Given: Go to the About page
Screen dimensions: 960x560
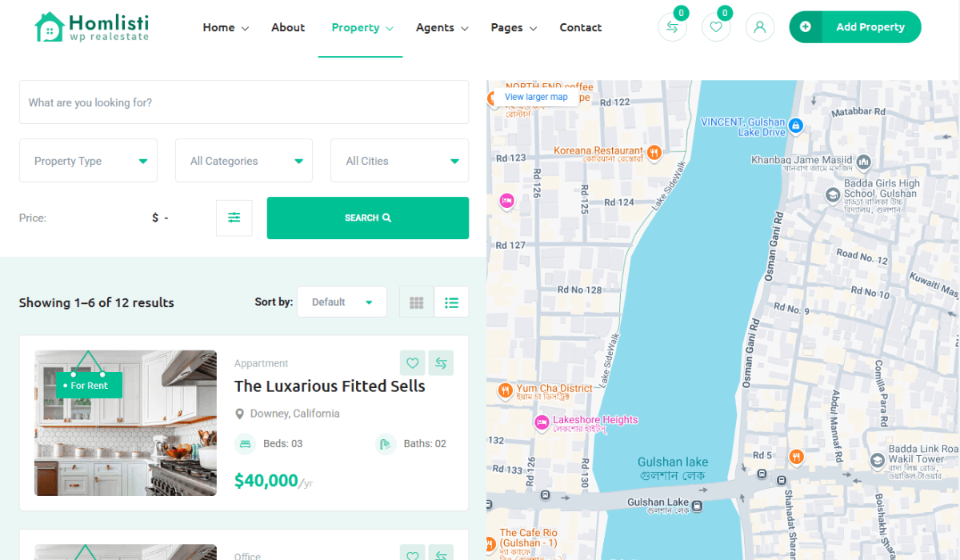Looking at the screenshot, I should 288,27.
